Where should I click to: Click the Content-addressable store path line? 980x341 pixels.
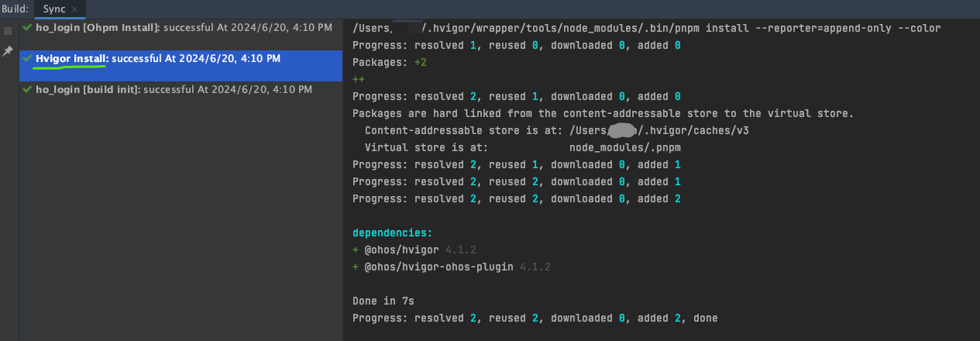(x=556, y=131)
